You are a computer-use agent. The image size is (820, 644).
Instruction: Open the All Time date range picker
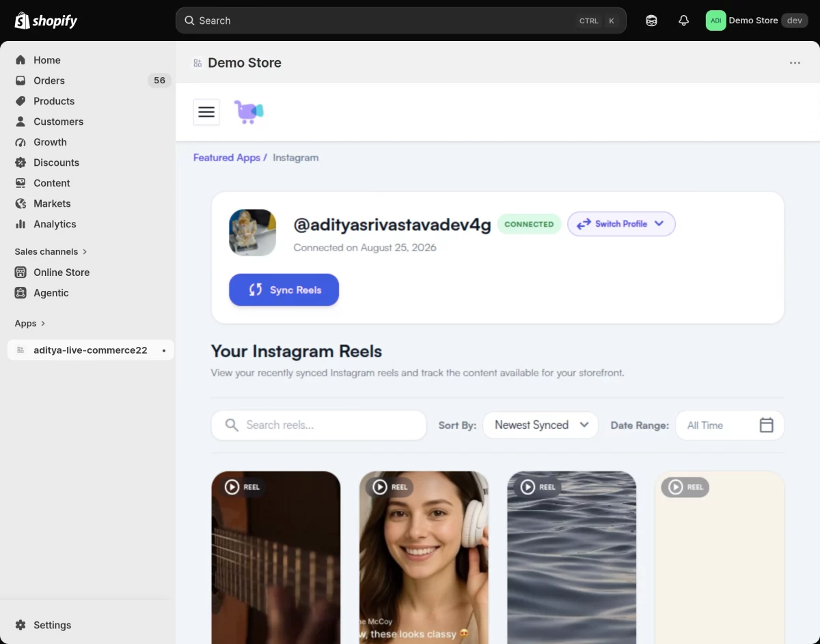click(x=730, y=425)
